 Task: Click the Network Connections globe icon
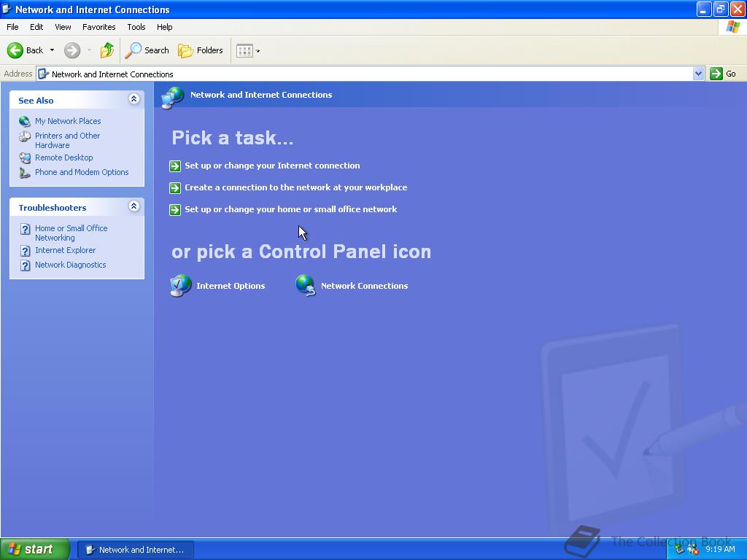point(306,286)
